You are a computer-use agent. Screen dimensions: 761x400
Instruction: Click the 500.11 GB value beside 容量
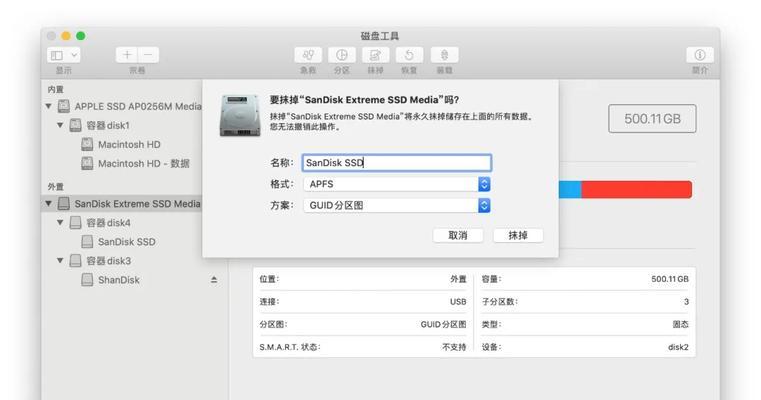(670, 279)
